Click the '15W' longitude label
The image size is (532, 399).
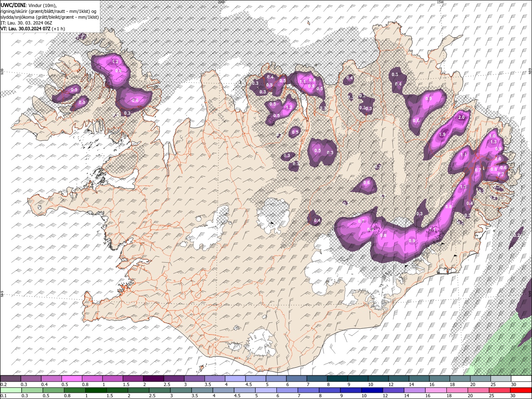click(440, 2)
